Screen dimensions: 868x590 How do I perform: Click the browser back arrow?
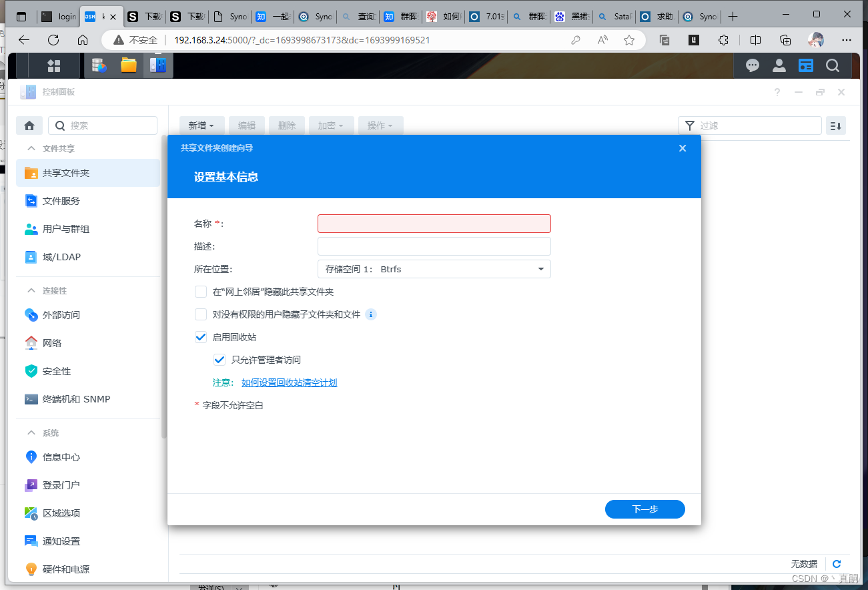pyautogui.click(x=24, y=40)
